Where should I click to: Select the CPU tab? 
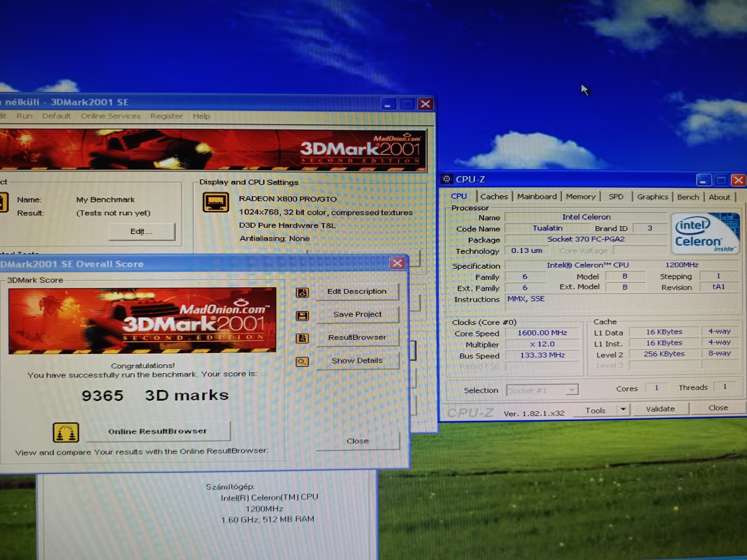pos(459,196)
